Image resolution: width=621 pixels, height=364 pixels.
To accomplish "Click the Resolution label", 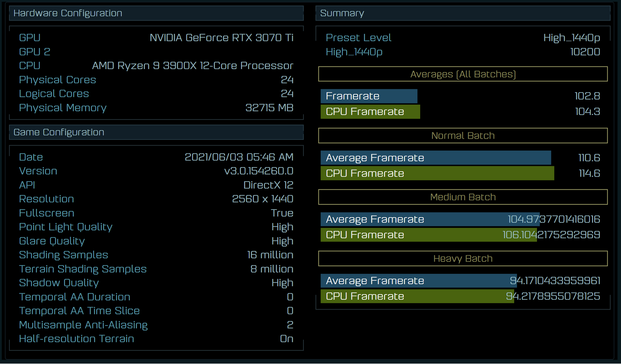I will pos(47,199).
